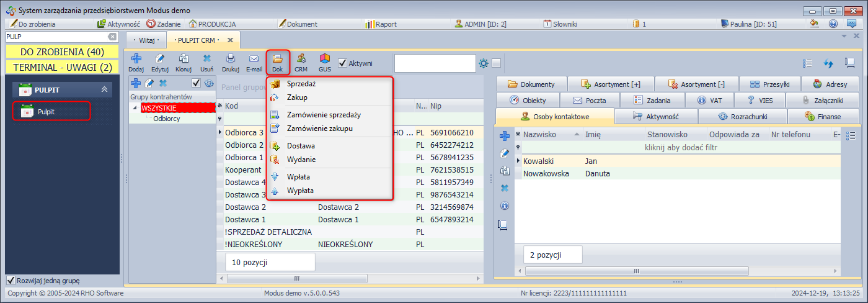Click the Edytuj pencil icon in toolbar
Screen dimensions: 868x303
pos(160,63)
